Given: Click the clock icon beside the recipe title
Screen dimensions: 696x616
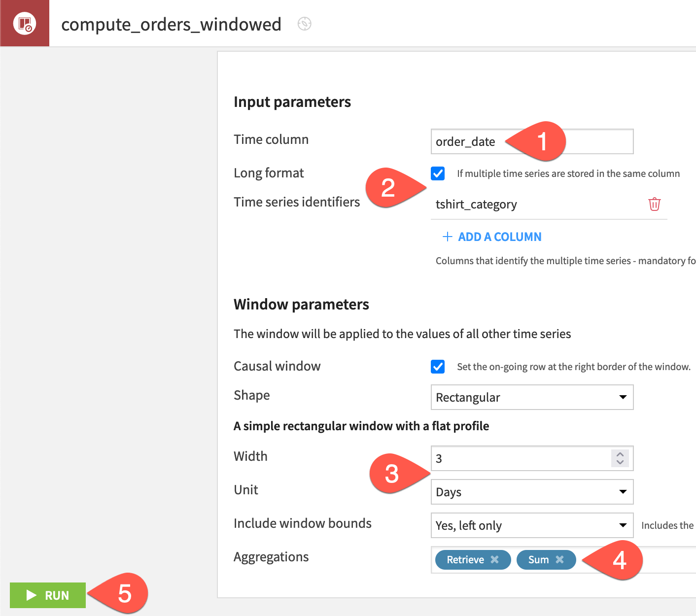Looking at the screenshot, I should point(304,24).
